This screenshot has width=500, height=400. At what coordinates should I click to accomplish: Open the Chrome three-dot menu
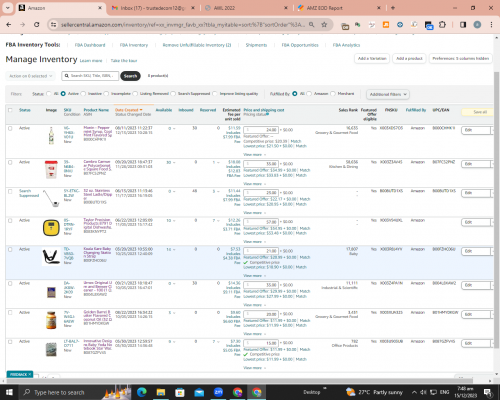491,25
